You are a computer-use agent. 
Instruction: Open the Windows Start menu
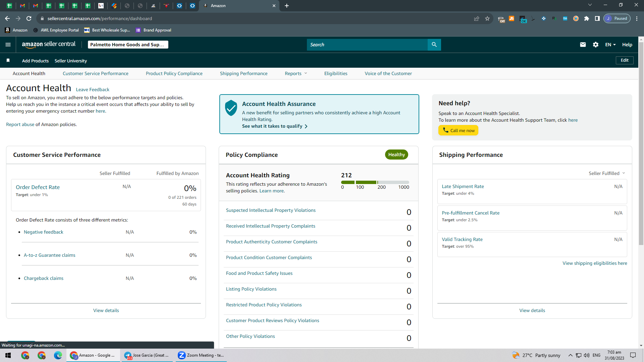(x=8, y=355)
